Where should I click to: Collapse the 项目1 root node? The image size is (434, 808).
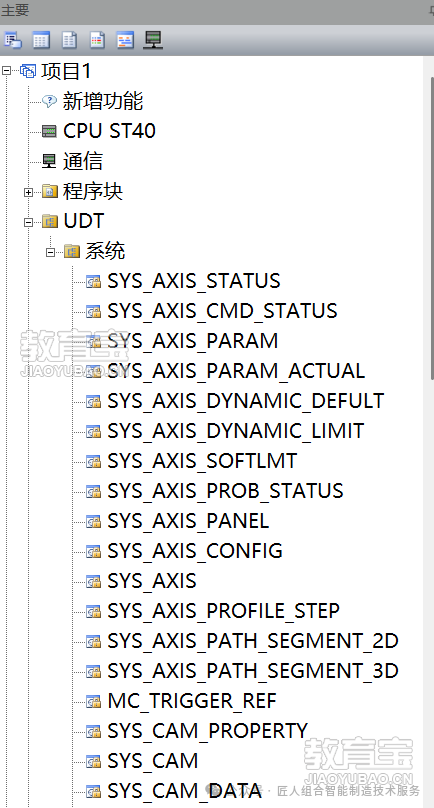[x=6, y=71]
